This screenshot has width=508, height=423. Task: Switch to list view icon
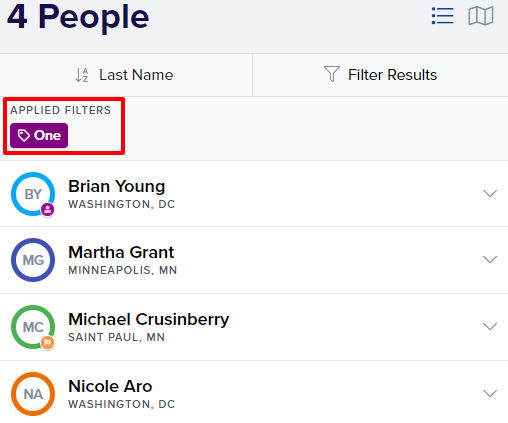[443, 16]
